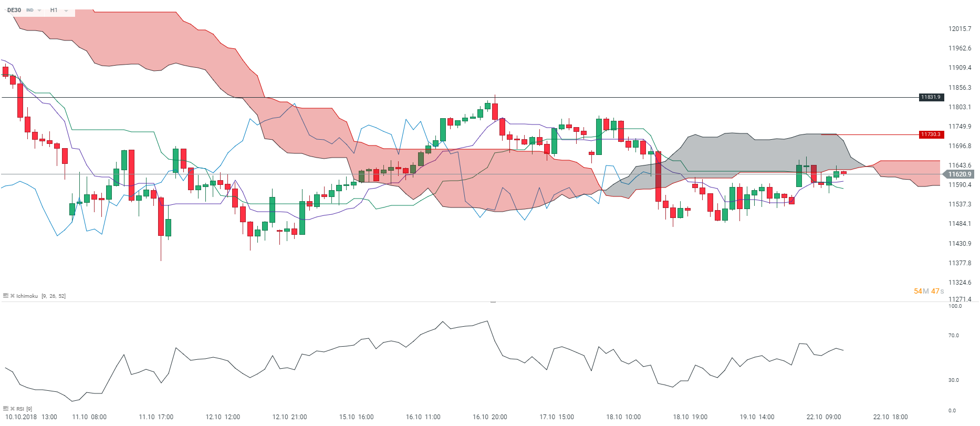980x426 pixels.
Task: Remove the Ichimoku indicator
Action: (12, 296)
